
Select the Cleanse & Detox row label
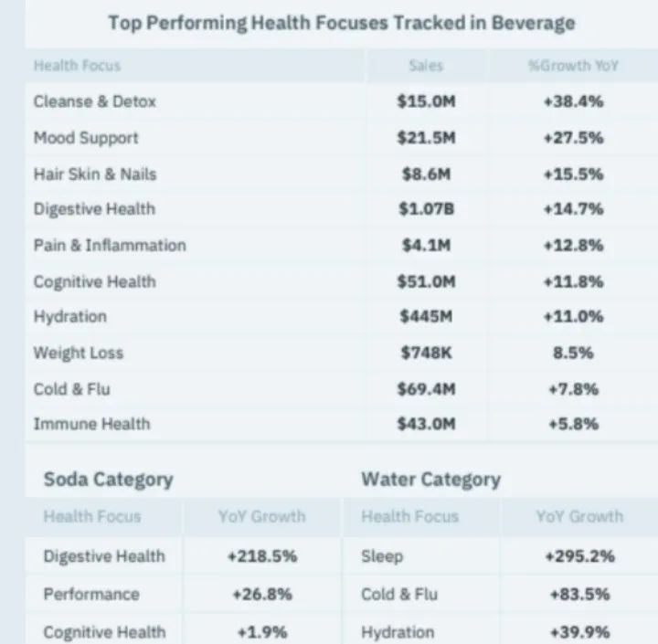(x=94, y=101)
